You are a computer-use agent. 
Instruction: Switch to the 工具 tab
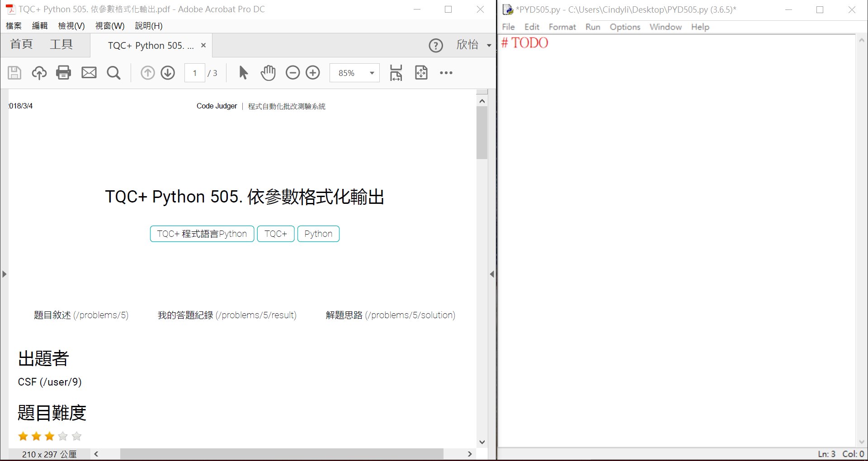point(61,44)
